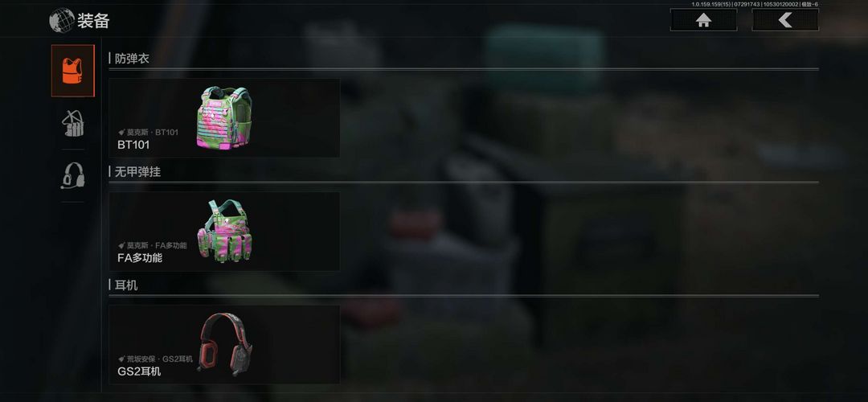The width and height of the screenshot is (868, 402).
Task: Select the orange body armor sidebar category
Action: [x=72, y=71]
